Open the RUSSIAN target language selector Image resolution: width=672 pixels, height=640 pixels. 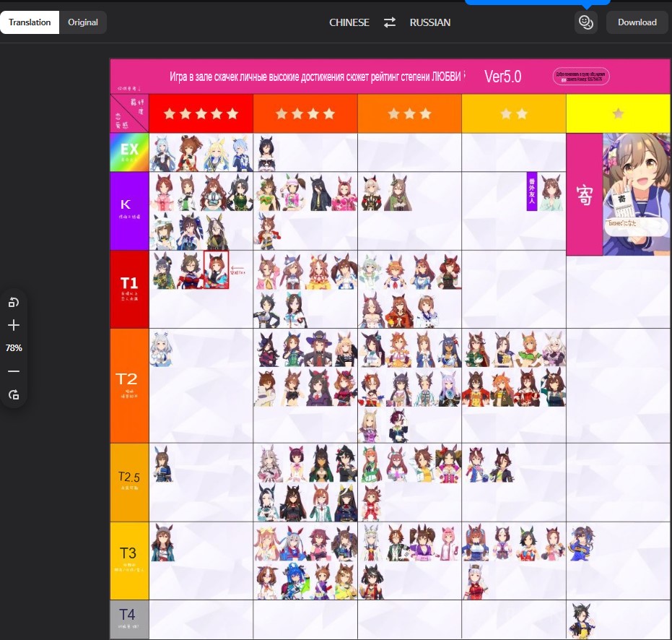click(430, 22)
